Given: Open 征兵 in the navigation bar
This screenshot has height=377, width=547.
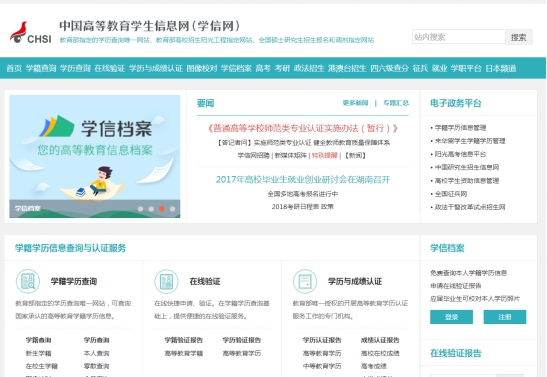Looking at the screenshot, I should pyautogui.click(x=420, y=68).
